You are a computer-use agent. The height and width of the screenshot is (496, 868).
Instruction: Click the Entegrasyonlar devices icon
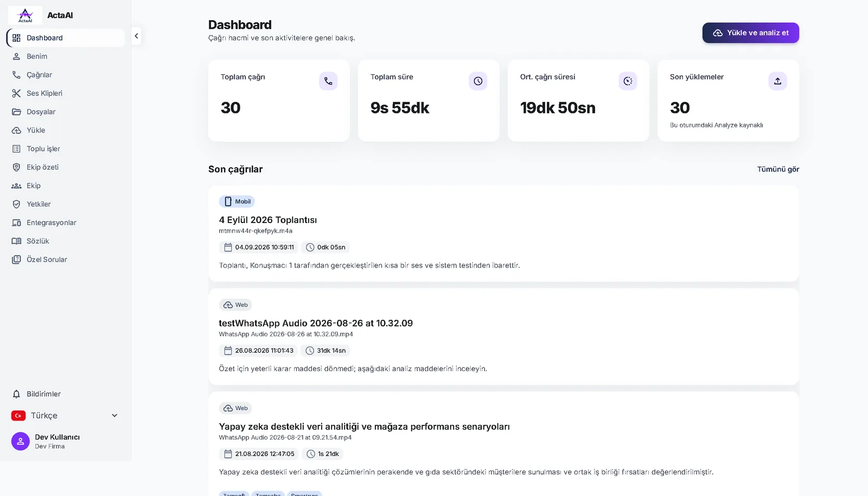pyautogui.click(x=16, y=222)
